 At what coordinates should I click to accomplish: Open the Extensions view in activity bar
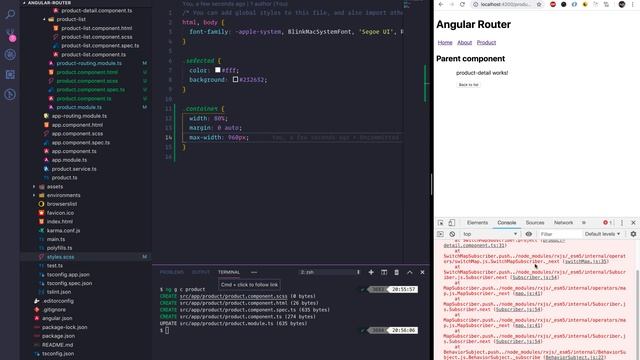click(10, 74)
